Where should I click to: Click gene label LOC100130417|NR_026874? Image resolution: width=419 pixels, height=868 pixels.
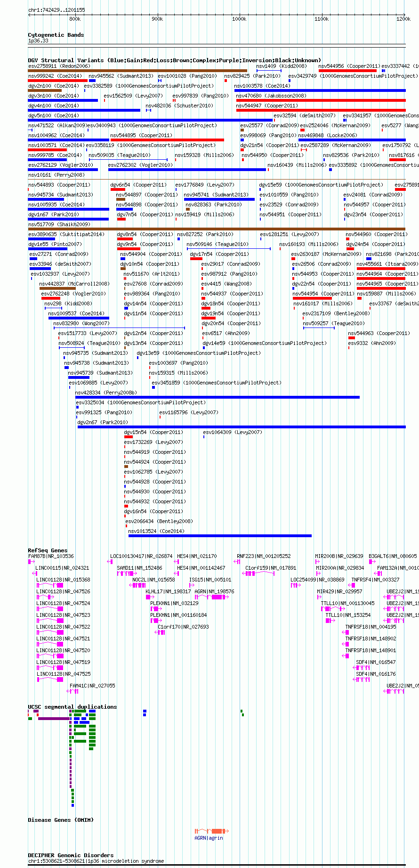[141, 556]
